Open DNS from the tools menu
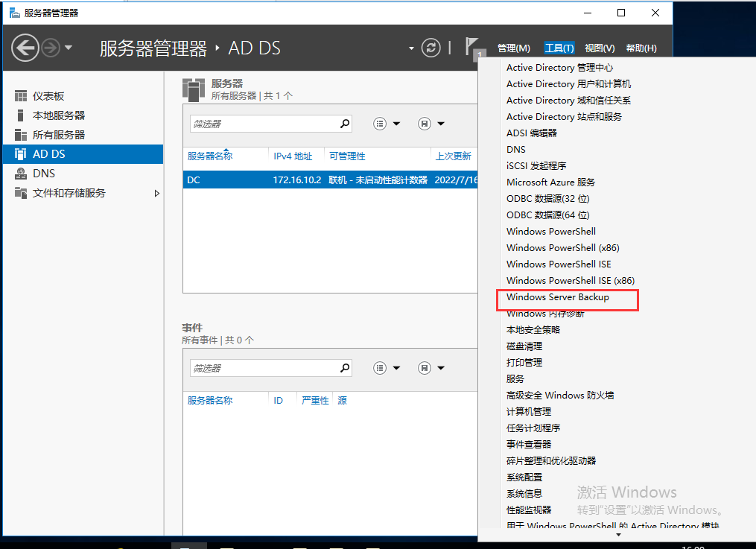This screenshot has width=756, height=549. [x=516, y=150]
